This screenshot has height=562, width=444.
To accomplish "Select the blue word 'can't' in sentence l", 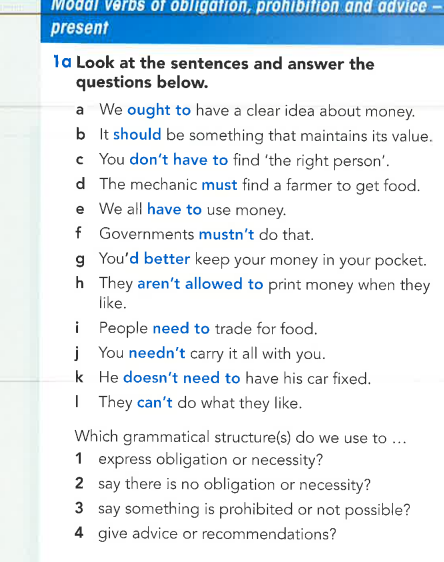I will [155, 403].
